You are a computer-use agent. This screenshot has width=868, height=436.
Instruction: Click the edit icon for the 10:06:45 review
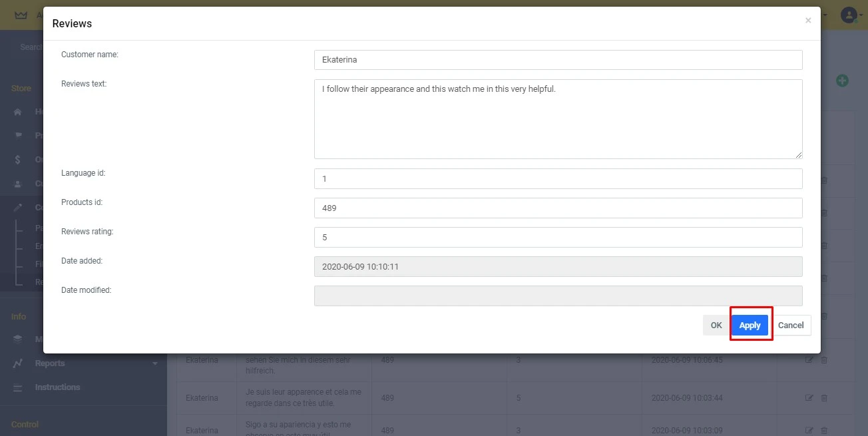tap(809, 360)
